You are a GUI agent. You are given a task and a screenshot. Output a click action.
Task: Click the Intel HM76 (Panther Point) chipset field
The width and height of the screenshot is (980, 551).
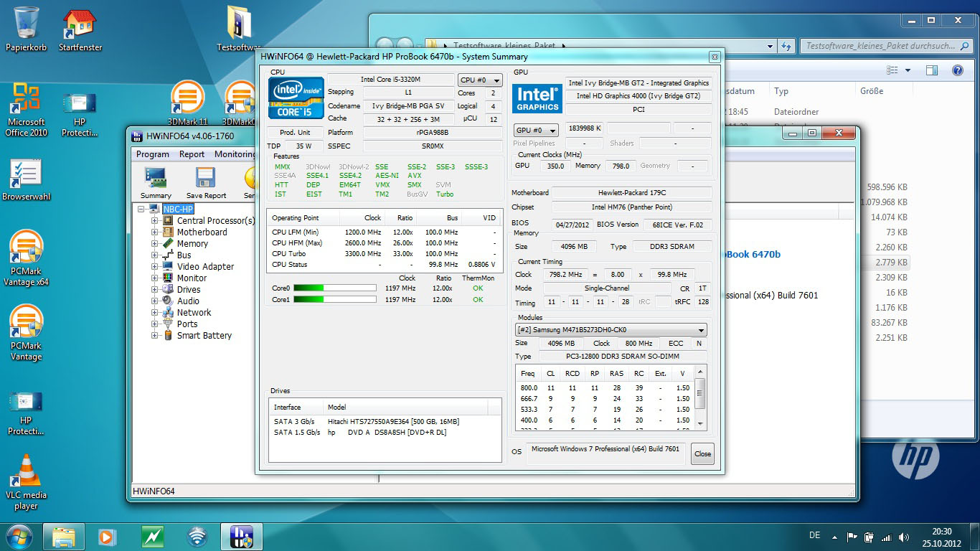pos(631,207)
